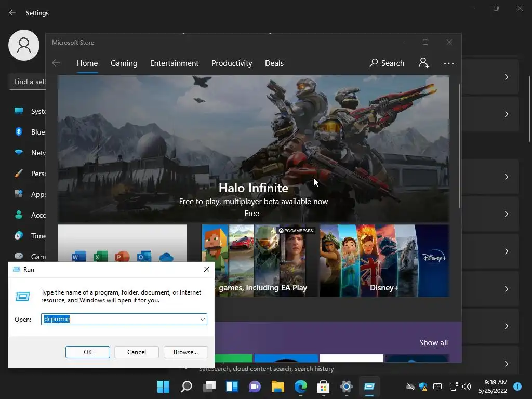Screen dimensions: 532x399
Task: Open the Bluetooth settings icon
Action: [19, 131]
